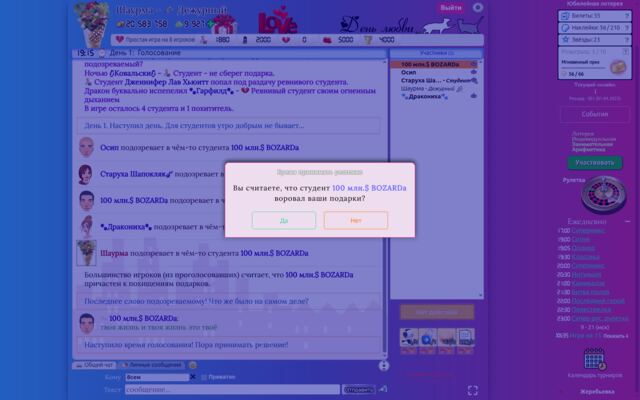
Task: Open the 20:00 tournament link
Action: [588, 266]
